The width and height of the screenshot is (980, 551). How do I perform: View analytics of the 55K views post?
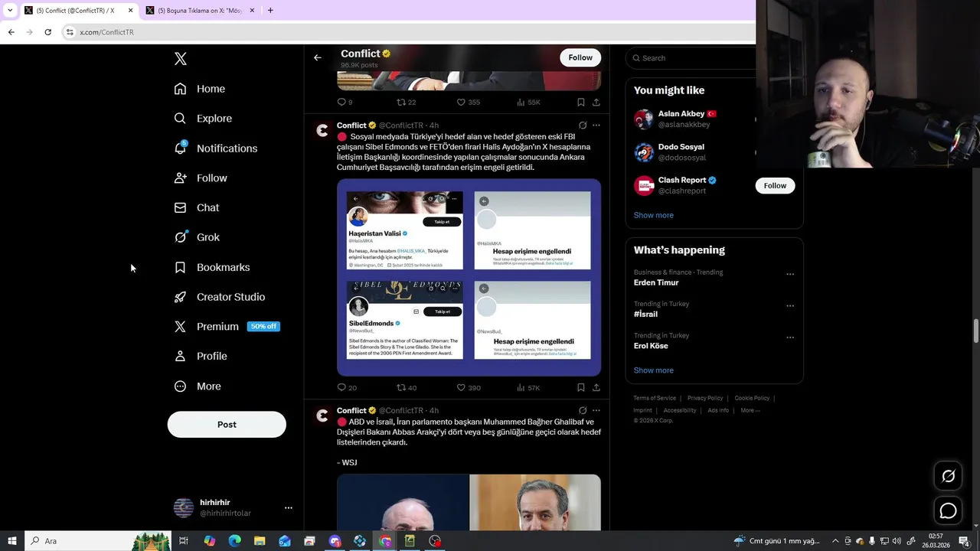coord(528,103)
